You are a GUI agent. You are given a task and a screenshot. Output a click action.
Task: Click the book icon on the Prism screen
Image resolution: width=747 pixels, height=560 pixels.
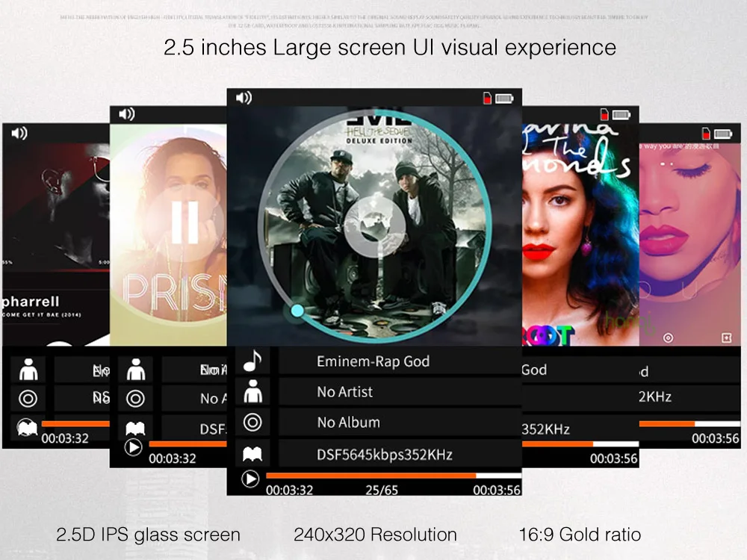coord(135,429)
